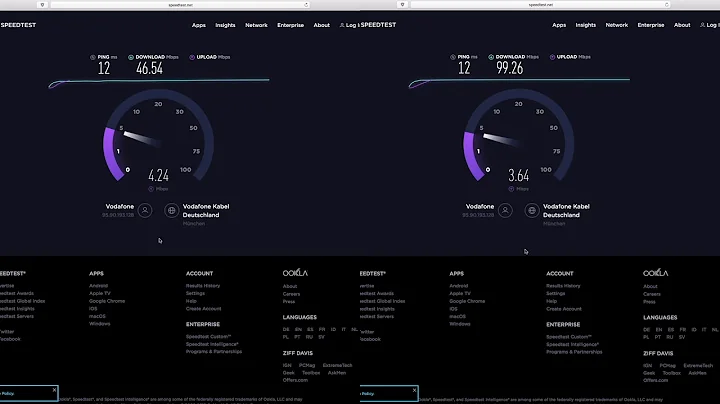The image size is (720, 404).
Task: Open Apps menu in the left window
Action: coord(199,25)
